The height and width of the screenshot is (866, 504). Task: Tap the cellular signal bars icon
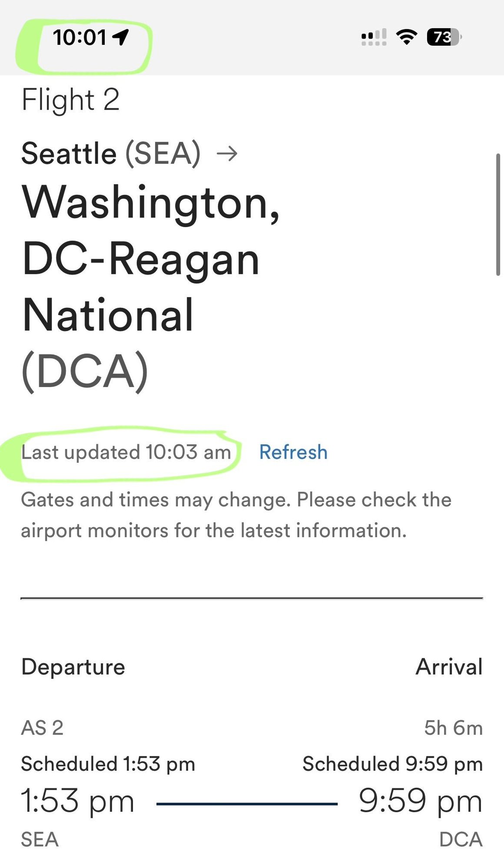pyautogui.click(x=374, y=37)
